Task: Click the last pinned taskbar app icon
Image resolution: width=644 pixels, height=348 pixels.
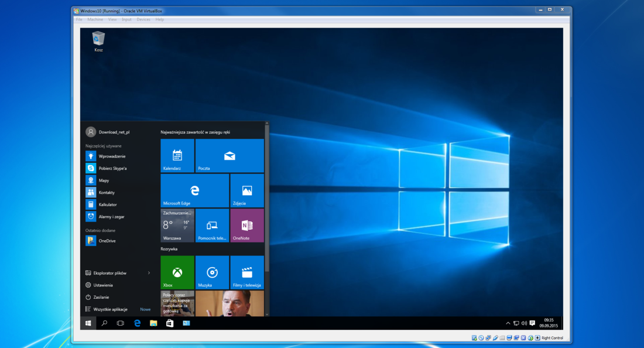Action: pyautogui.click(x=186, y=323)
